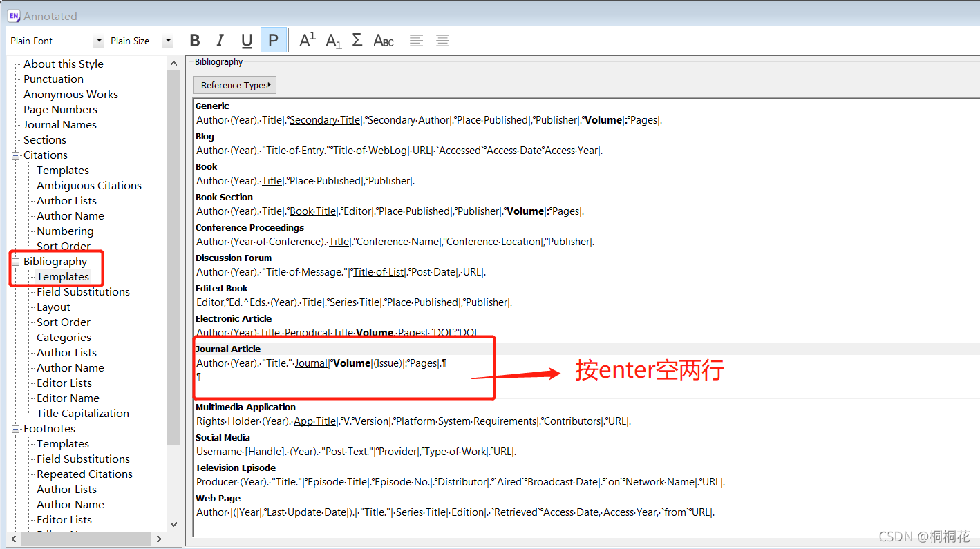The height and width of the screenshot is (549, 980).
Task: Select the left alignment icon
Action: (416, 40)
